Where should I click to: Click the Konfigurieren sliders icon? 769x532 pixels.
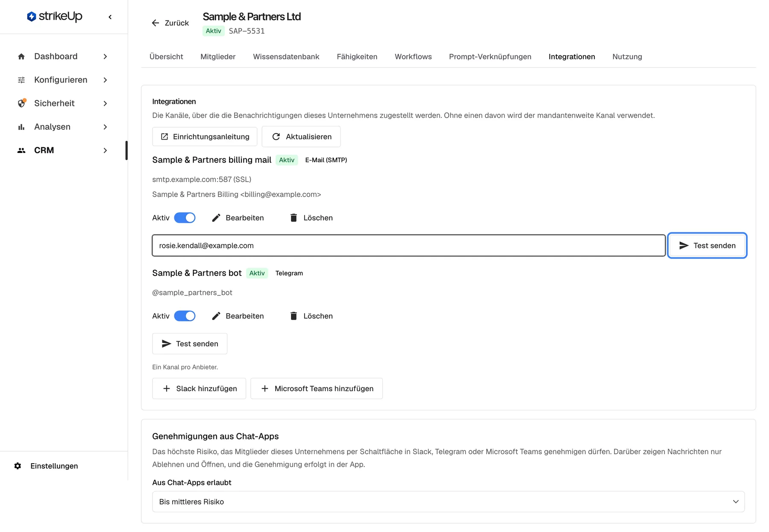[x=21, y=80]
